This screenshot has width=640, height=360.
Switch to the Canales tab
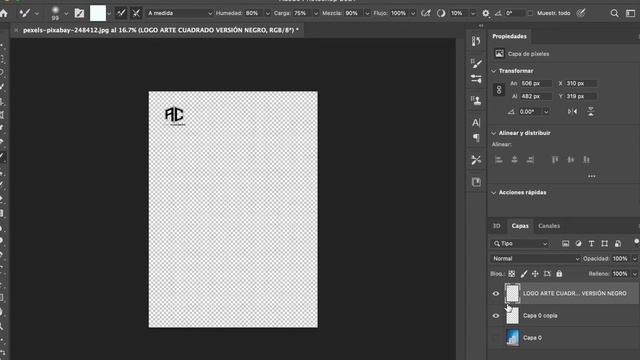pyautogui.click(x=549, y=226)
